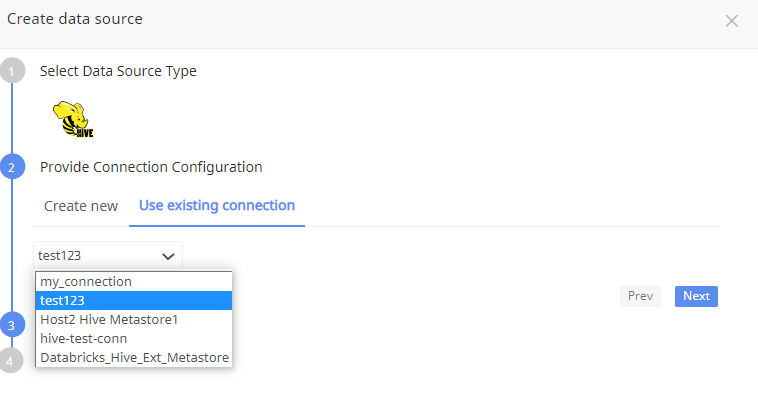This screenshot has height=403, width=758.
Task: Click the step 2 circle indicator
Action: [x=12, y=167]
